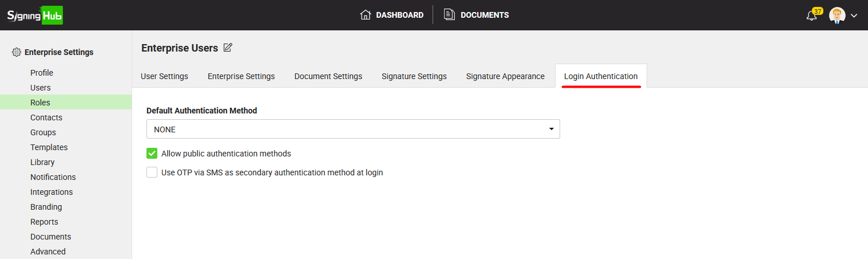Screen dimensions: 868x259
Task: Click the Enterprise Settings gear icon
Action: [x=17, y=52]
